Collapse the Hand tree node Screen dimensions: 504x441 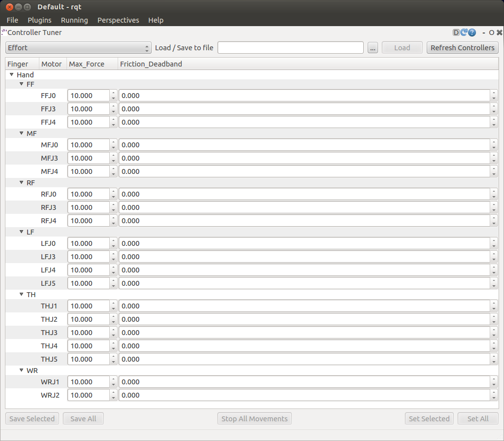(x=11, y=75)
